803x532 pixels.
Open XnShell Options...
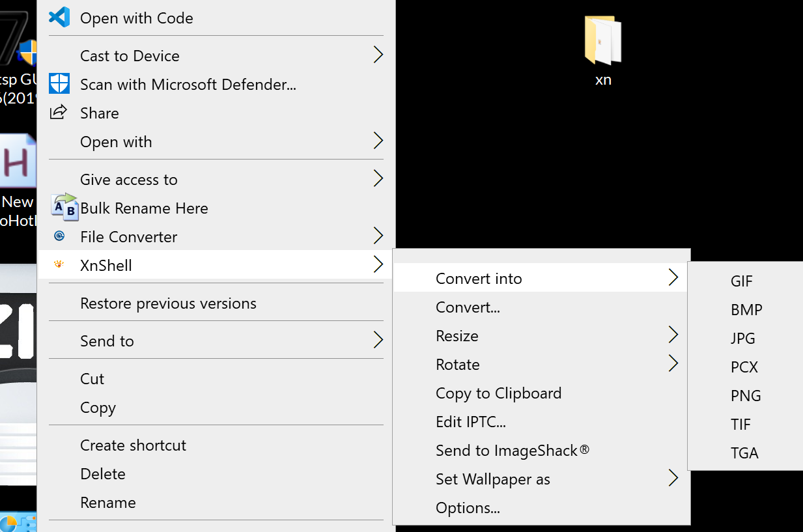pos(468,507)
